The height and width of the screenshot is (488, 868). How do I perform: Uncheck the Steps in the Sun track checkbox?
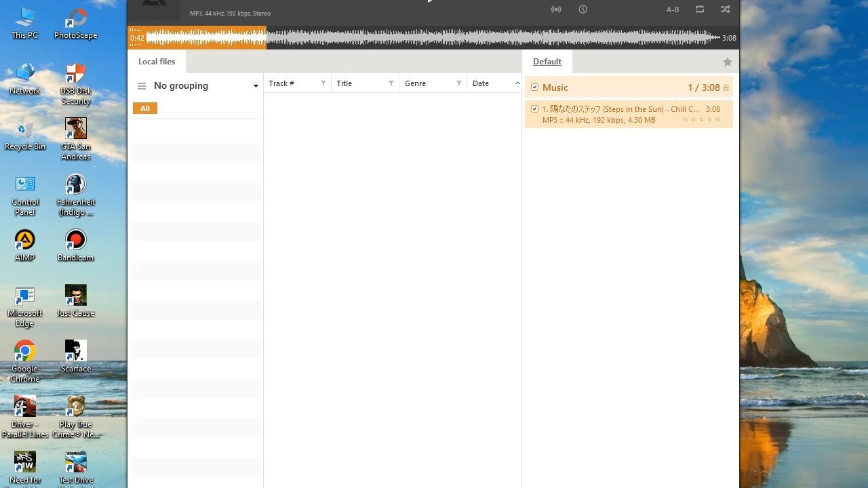coord(535,109)
